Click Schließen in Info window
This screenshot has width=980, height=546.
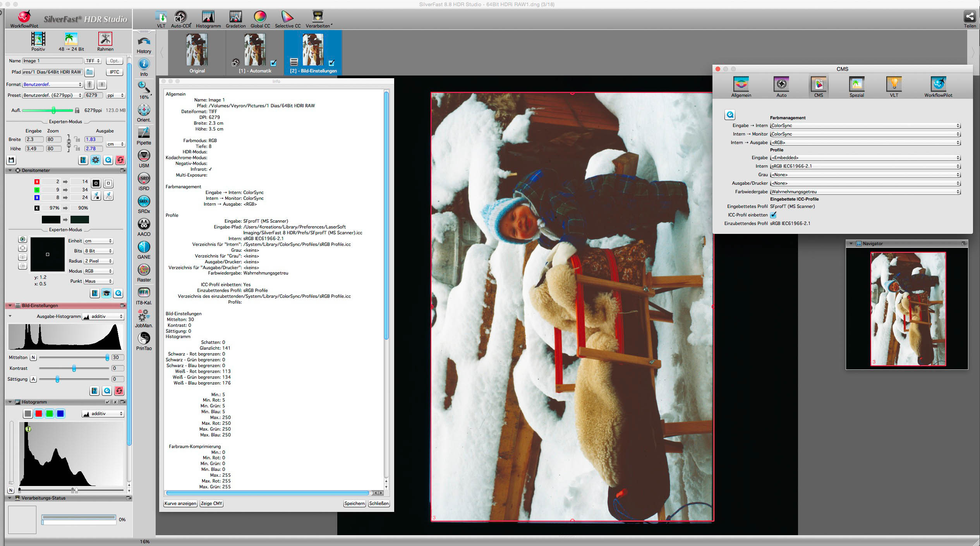tap(379, 503)
